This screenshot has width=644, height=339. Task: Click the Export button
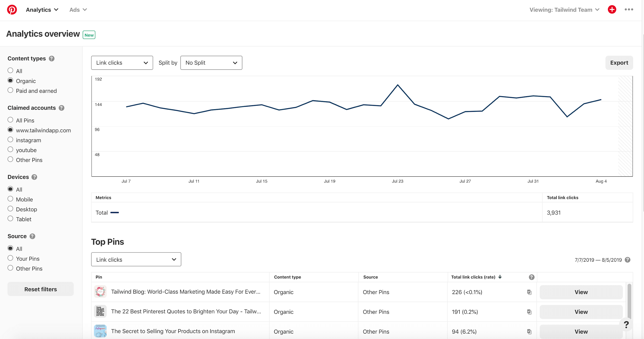619,63
